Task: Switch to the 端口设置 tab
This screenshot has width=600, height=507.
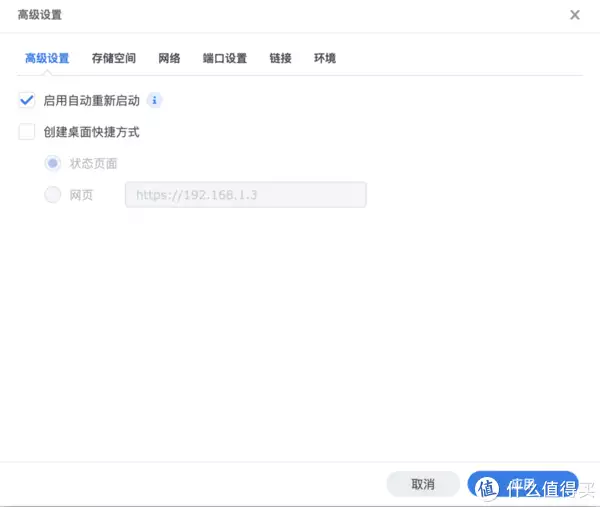Action: (x=225, y=59)
